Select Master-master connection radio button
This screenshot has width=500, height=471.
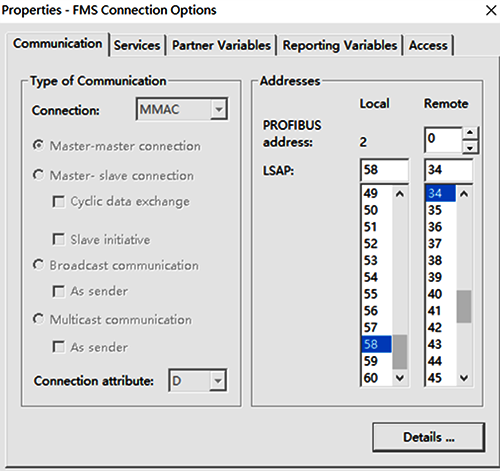(x=38, y=146)
